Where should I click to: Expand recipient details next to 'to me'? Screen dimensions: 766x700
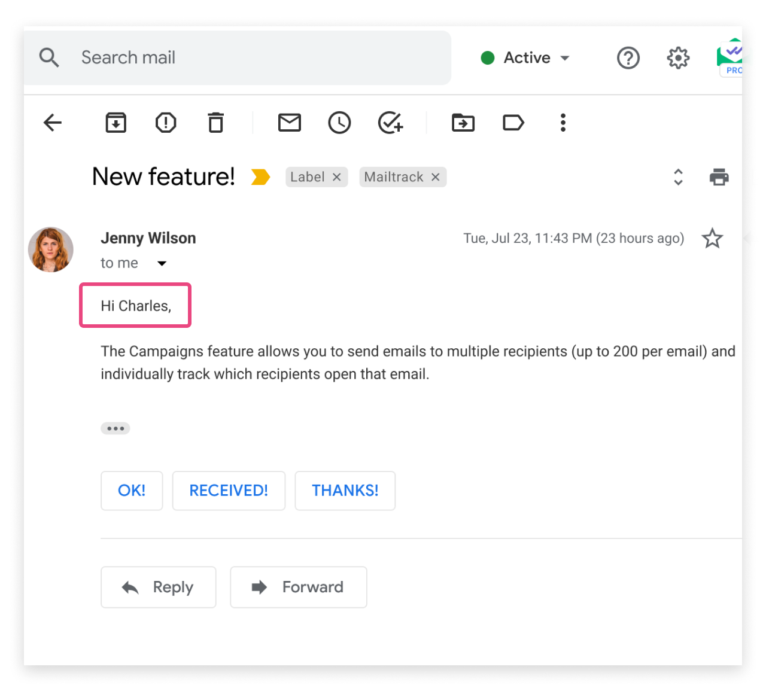[x=162, y=263]
